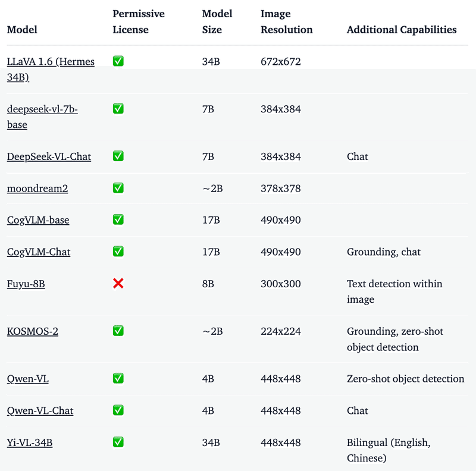Click the KOSMOS-2 permissive license checkmark

[118, 331]
